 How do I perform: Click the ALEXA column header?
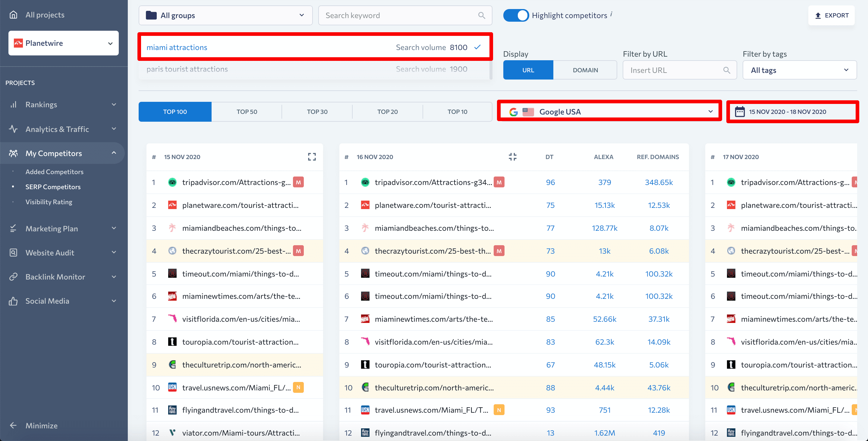[x=603, y=157]
